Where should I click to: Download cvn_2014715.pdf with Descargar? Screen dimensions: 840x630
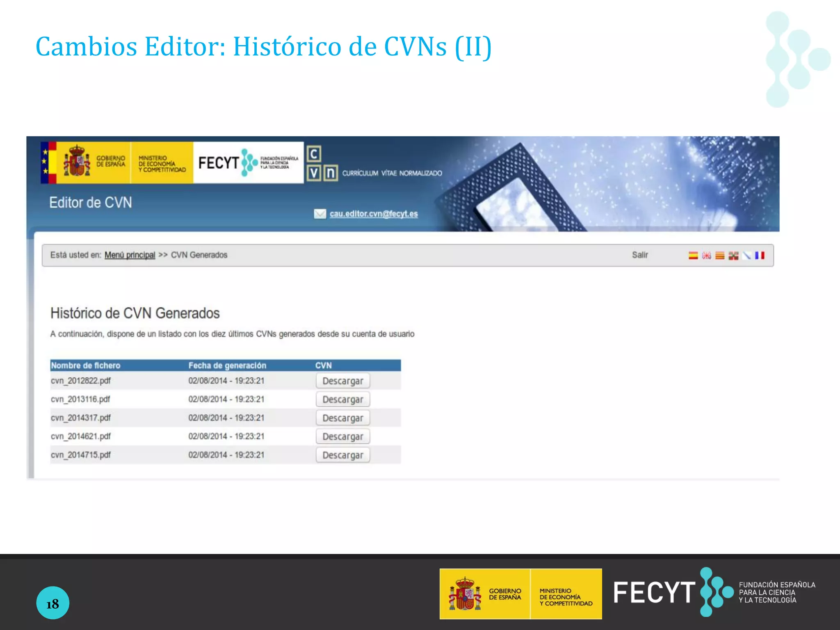pyautogui.click(x=343, y=455)
